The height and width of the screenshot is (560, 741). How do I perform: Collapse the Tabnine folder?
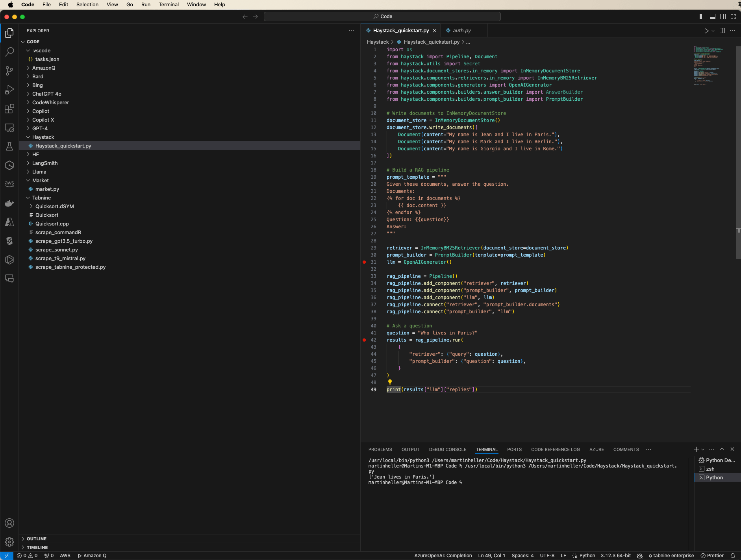click(x=41, y=198)
